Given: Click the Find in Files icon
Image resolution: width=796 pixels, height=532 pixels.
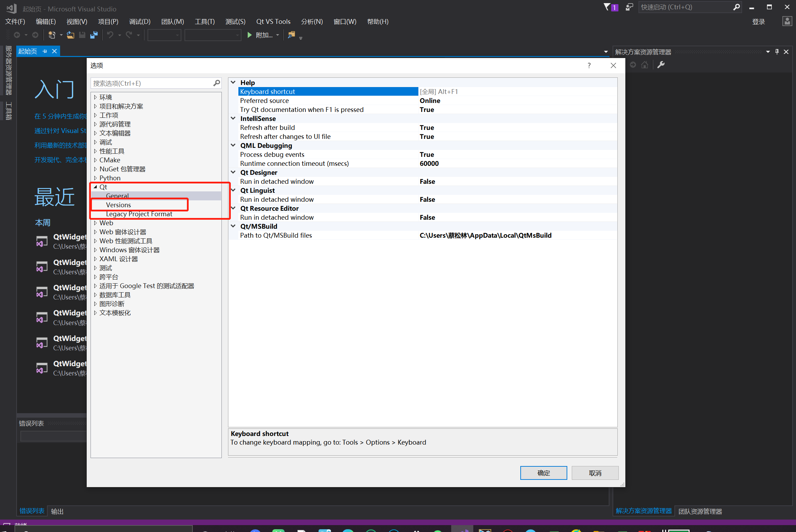Looking at the screenshot, I should pyautogui.click(x=292, y=35).
